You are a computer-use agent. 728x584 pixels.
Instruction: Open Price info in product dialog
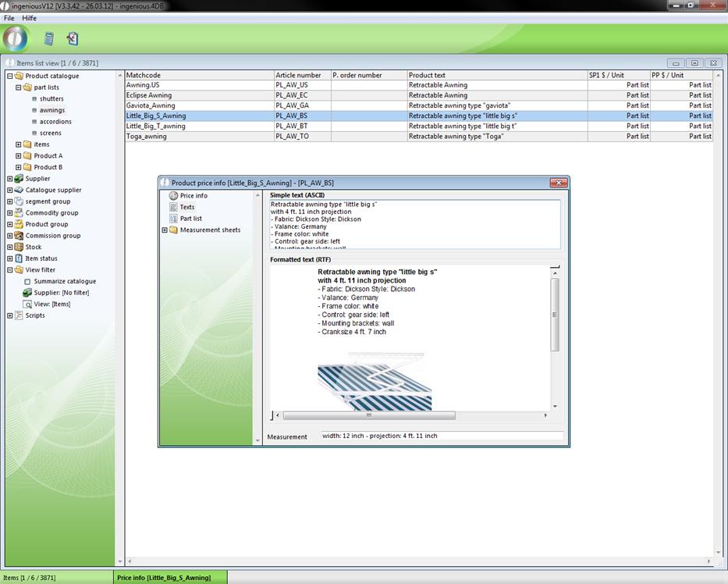tap(193, 196)
